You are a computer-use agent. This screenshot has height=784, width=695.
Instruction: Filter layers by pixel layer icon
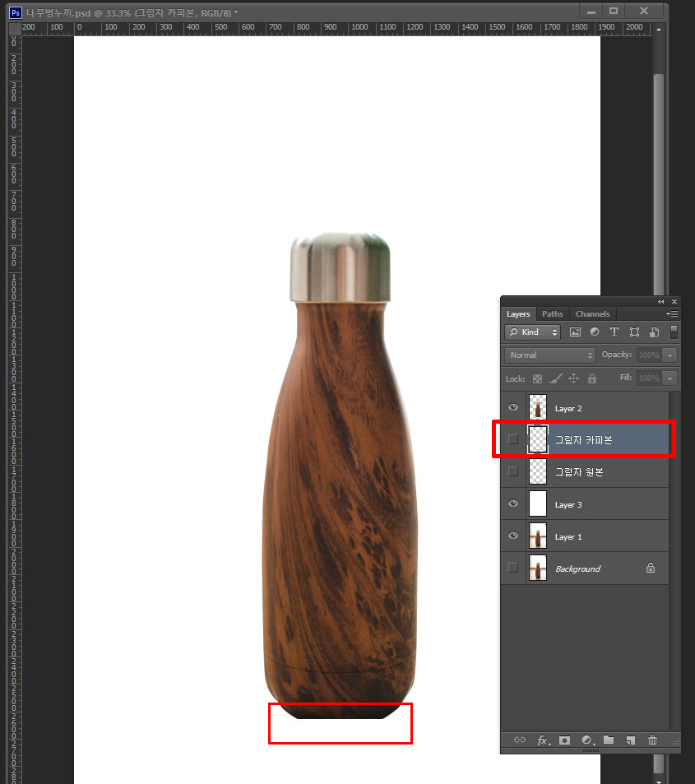pyautogui.click(x=576, y=332)
